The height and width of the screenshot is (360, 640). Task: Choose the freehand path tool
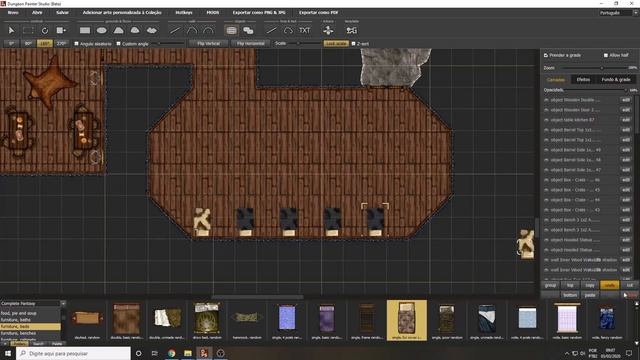(x=288, y=31)
